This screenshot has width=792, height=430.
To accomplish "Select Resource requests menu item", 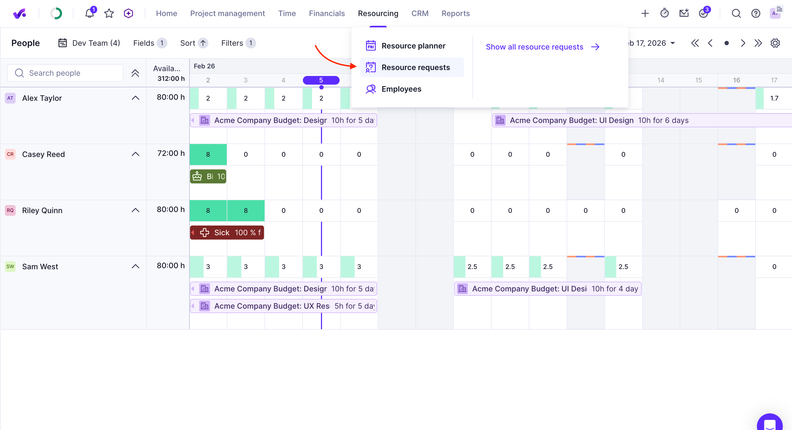I will point(412,67).
